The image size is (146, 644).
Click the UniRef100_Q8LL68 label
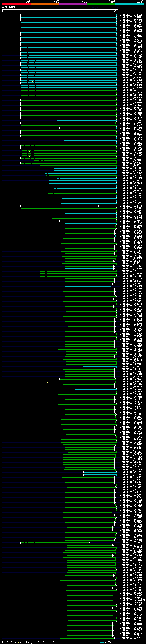click(131, 58)
